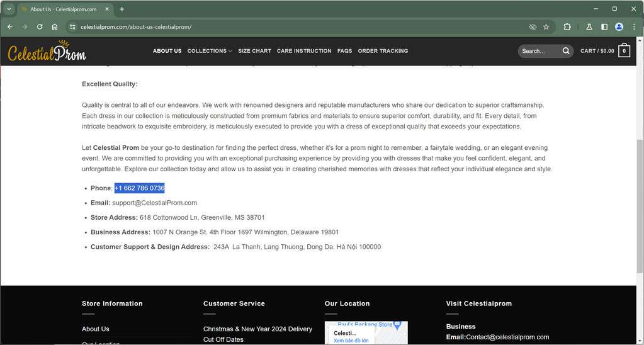Submit search with the magnifier icon
The image size is (644, 345).
click(566, 51)
